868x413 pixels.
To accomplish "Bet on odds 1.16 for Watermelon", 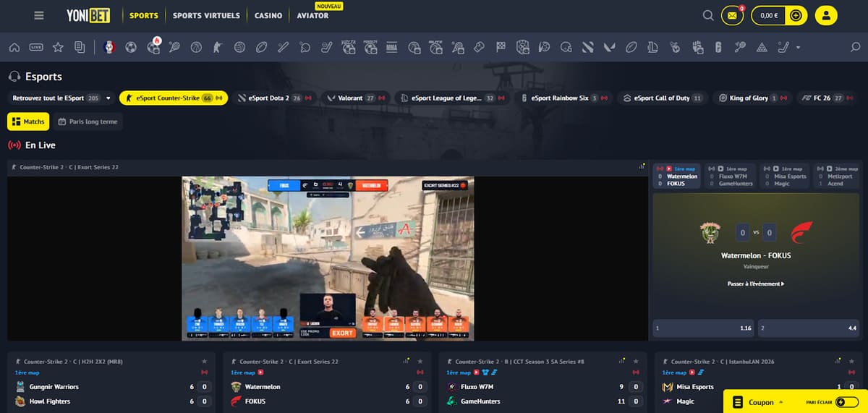I will click(x=704, y=328).
